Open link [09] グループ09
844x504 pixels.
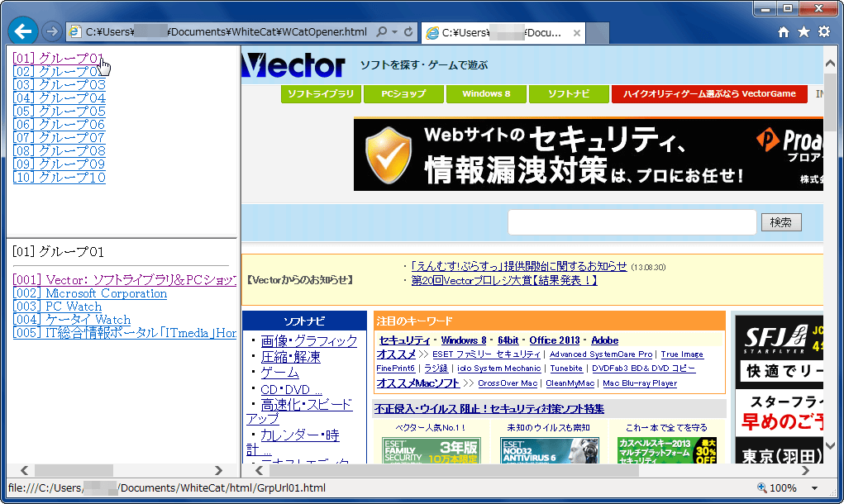[60, 164]
